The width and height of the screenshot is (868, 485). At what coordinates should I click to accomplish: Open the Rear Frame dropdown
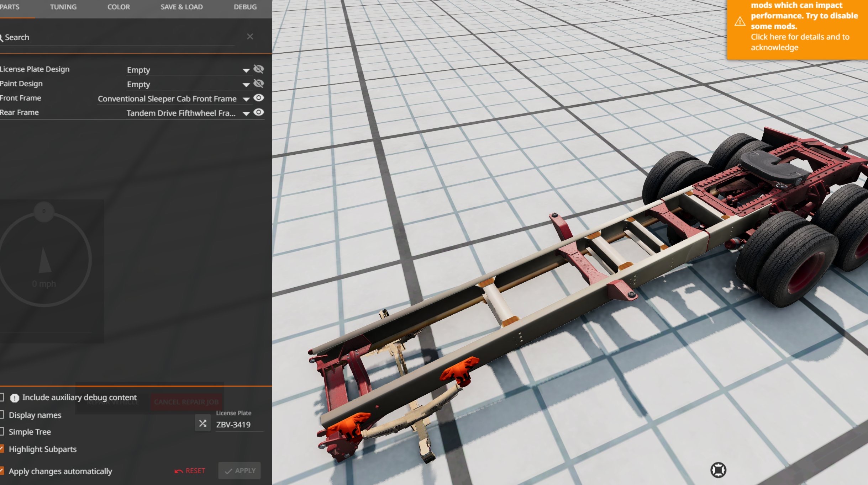point(246,114)
